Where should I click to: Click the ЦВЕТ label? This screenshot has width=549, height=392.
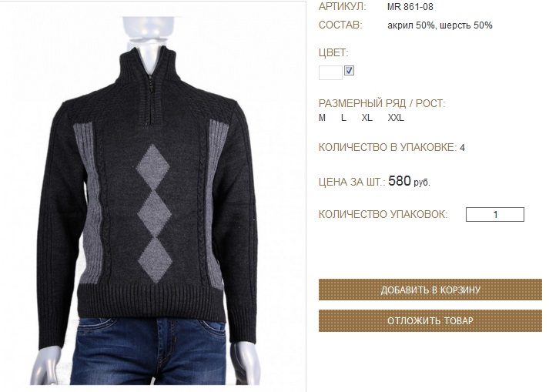[x=333, y=53]
